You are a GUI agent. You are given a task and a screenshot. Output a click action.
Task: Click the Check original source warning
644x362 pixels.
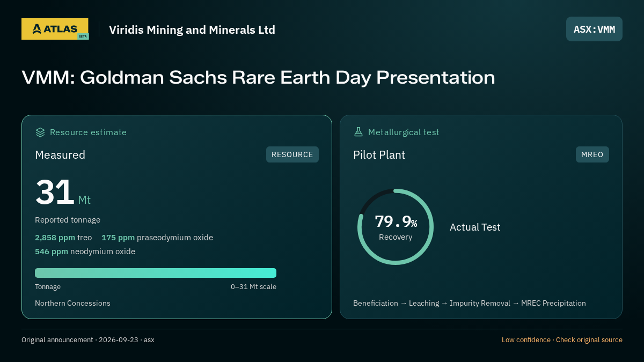coord(562,339)
